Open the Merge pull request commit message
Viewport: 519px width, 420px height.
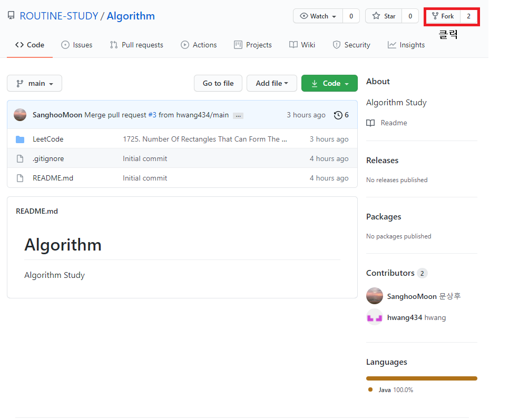115,115
